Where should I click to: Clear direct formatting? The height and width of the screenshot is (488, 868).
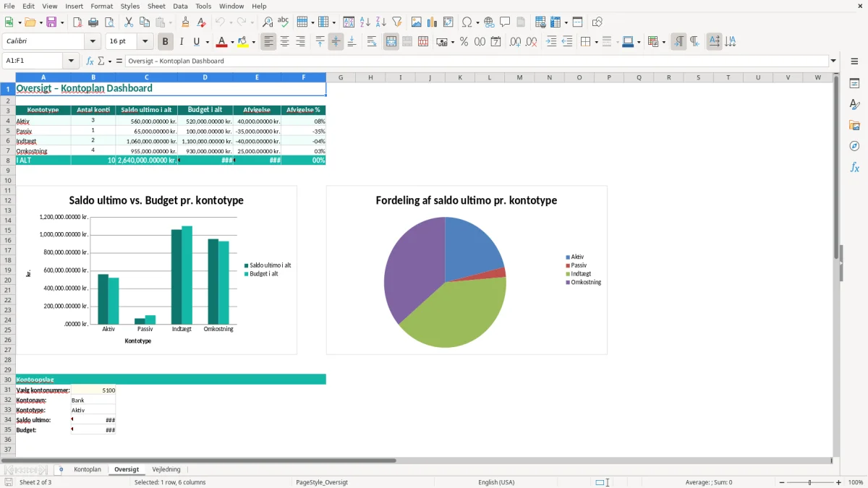pyautogui.click(x=201, y=22)
